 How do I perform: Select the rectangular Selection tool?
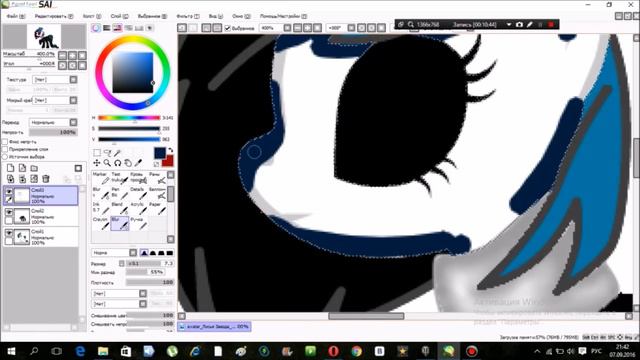[x=97, y=153]
